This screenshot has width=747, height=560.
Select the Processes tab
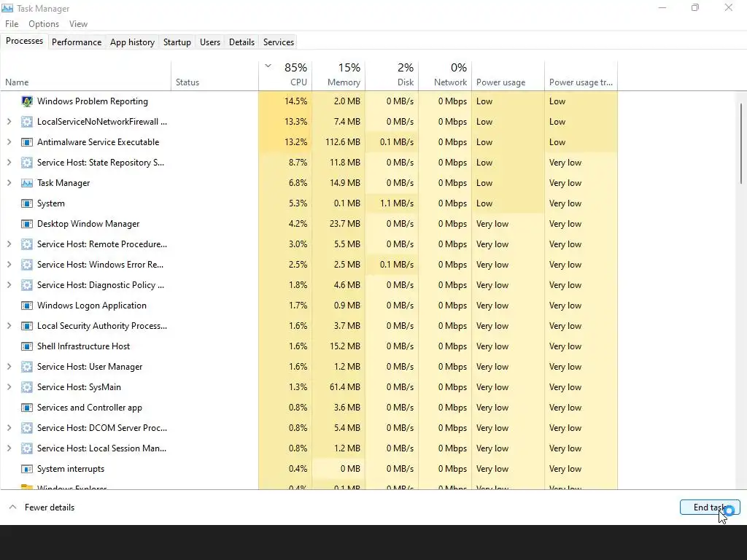pos(24,42)
